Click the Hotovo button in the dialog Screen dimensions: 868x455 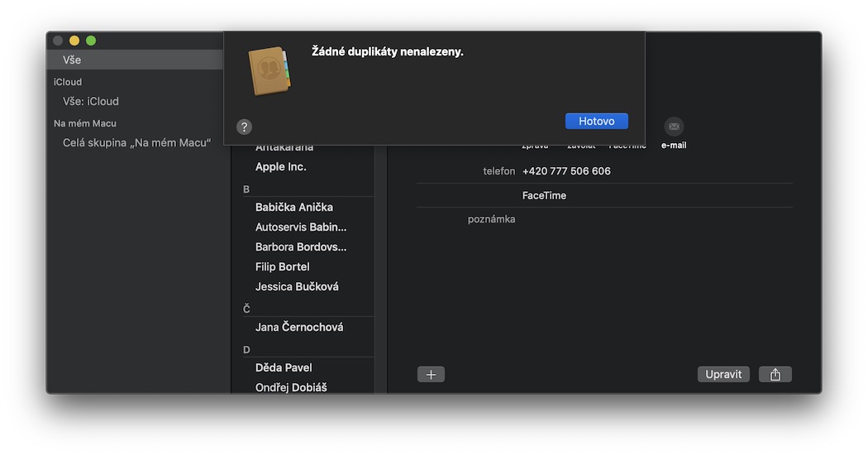tap(596, 121)
